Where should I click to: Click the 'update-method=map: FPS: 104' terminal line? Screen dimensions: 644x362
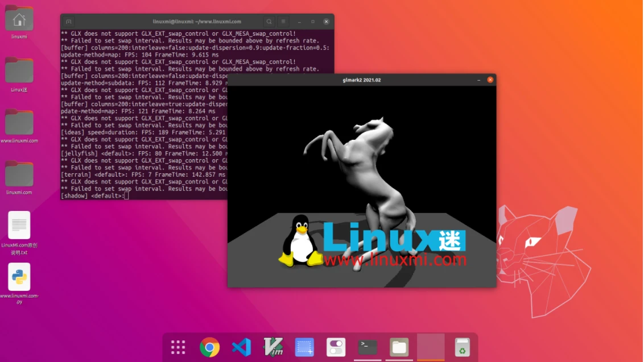click(x=139, y=55)
